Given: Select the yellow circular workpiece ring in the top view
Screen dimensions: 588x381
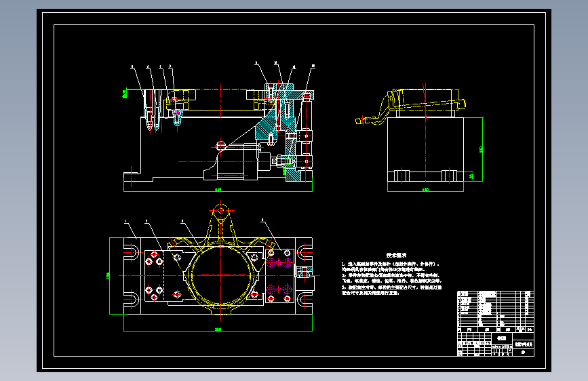Looking at the screenshot, I should (221, 275).
